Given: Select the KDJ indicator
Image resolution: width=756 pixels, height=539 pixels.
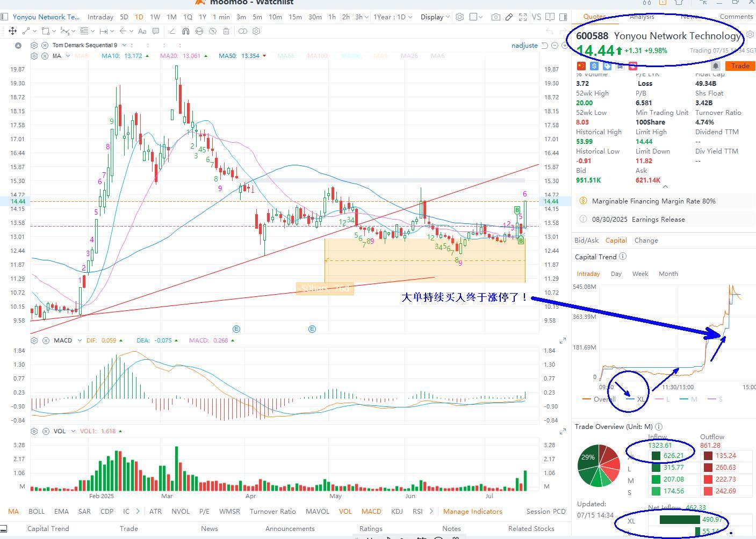Looking at the screenshot, I should (397, 511).
